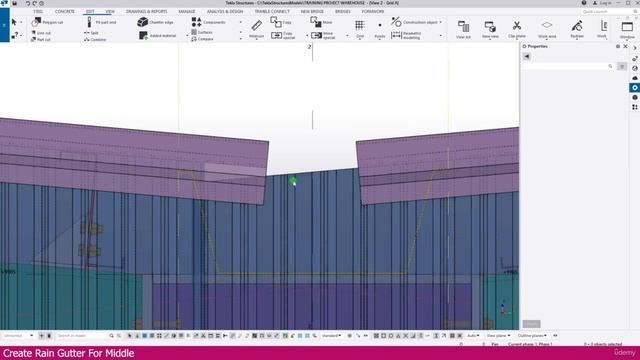
Task: Select the Surfaces tool
Action: click(202, 32)
